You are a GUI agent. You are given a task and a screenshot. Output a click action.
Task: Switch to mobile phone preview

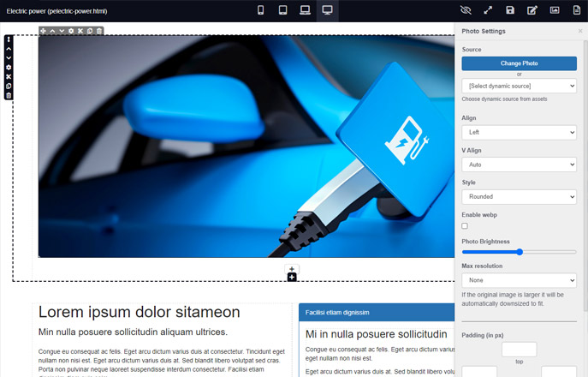pyautogui.click(x=261, y=10)
